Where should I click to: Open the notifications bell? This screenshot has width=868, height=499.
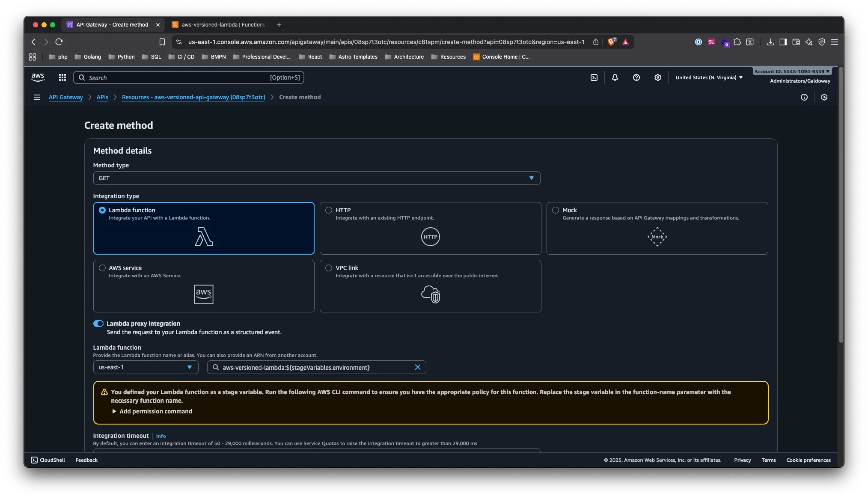point(615,77)
